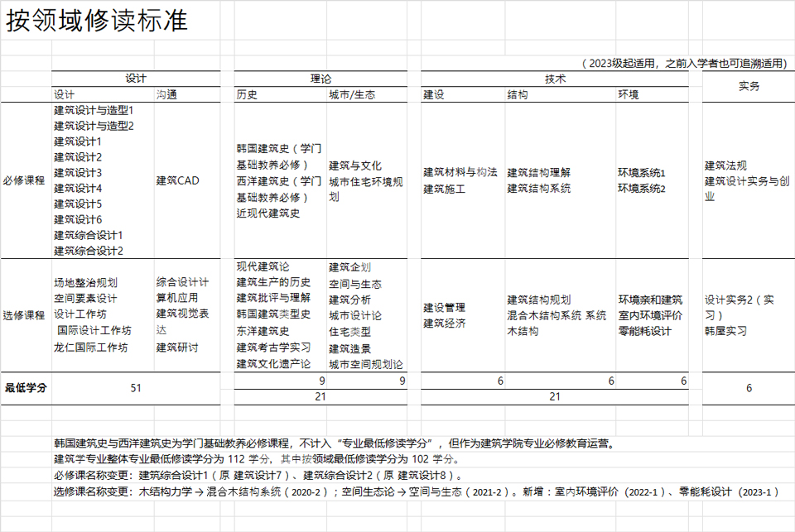This screenshot has height=532, width=795.
Task: Select the 设计 column header
Action: (137, 79)
